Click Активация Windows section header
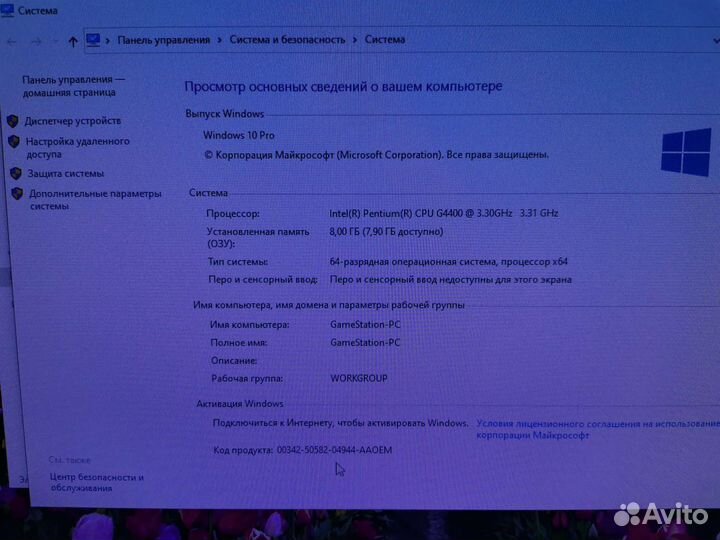720x540 pixels. [240, 404]
